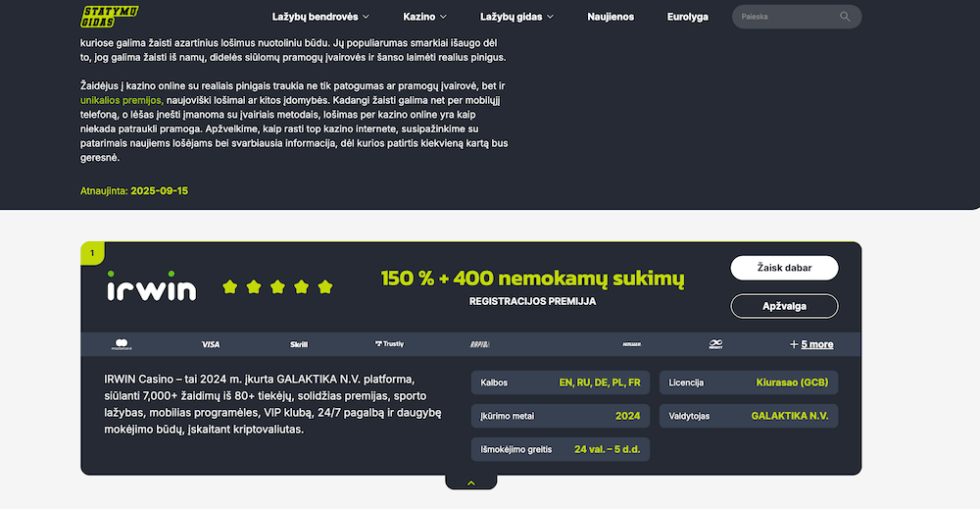Click the first rating star of irwin
The image size is (980, 509).
click(230, 286)
